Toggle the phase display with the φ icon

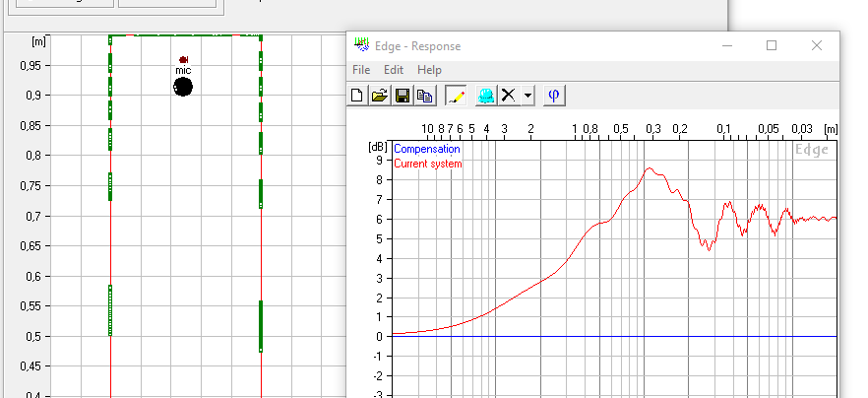click(x=553, y=96)
